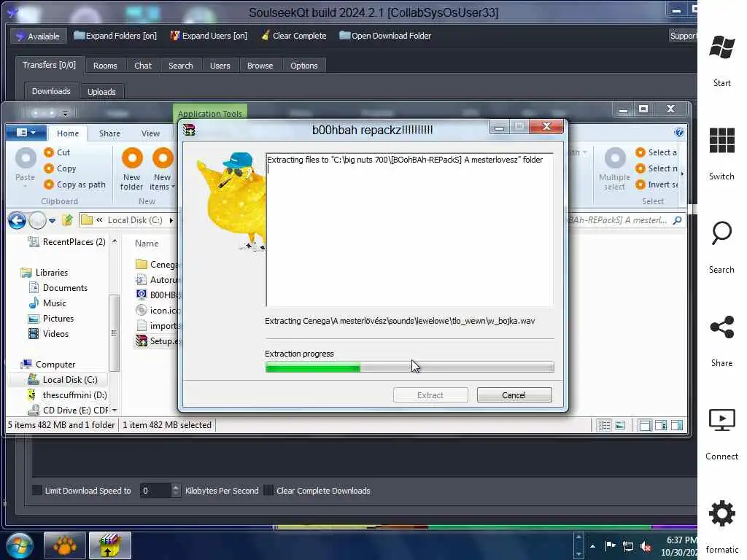Click the Switch charm icon
The height and width of the screenshot is (560, 747).
pos(721,141)
